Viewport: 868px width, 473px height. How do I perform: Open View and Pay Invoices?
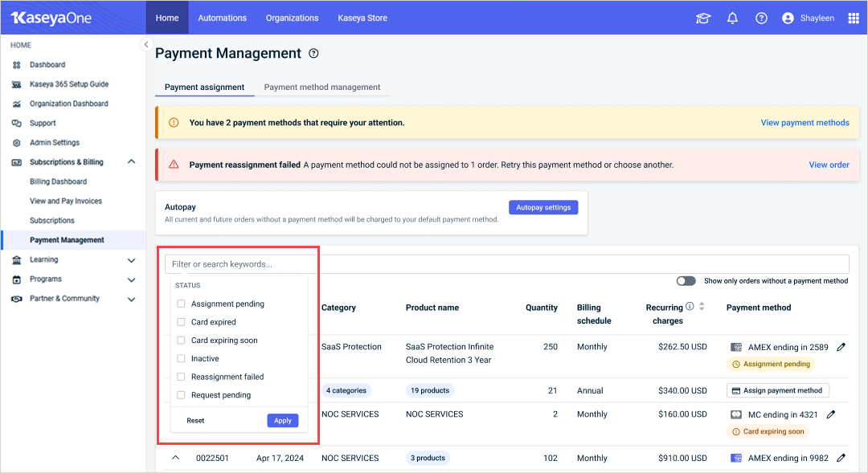(x=66, y=201)
